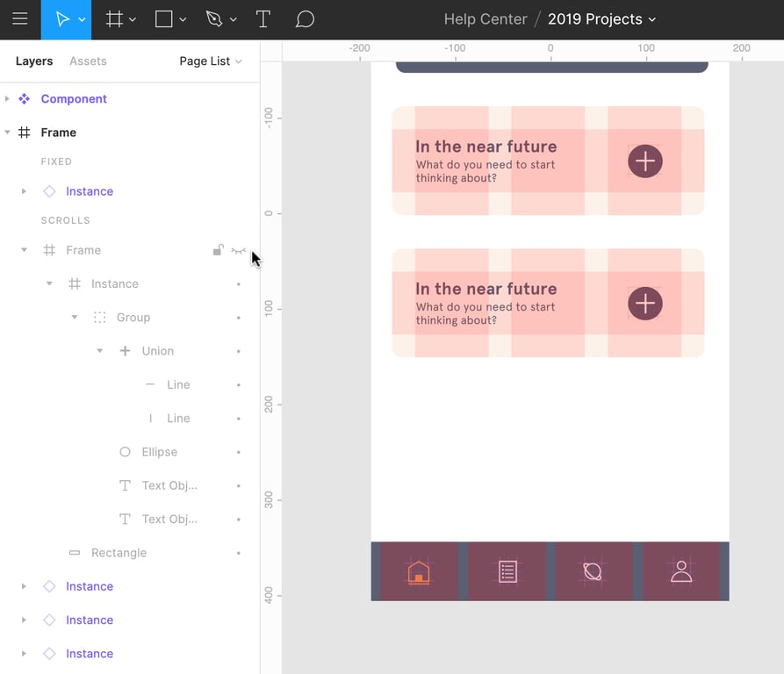
Task: Toggle visibility of the Frame layer
Action: [x=238, y=251]
